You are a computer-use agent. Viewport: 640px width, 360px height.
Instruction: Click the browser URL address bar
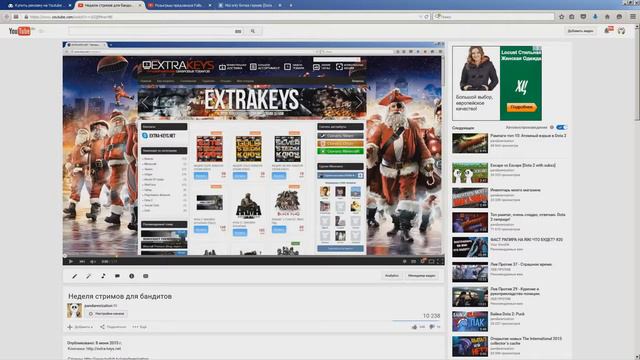(x=220, y=17)
